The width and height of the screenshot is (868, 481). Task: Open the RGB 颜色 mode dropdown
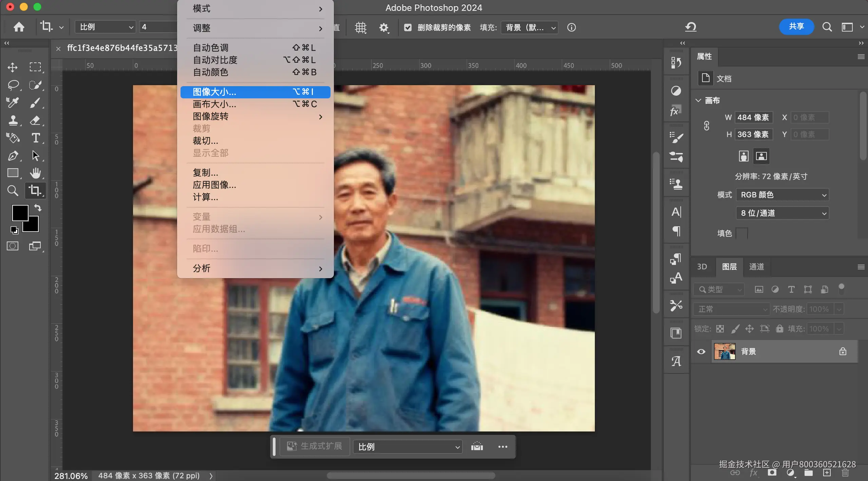(x=782, y=195)
